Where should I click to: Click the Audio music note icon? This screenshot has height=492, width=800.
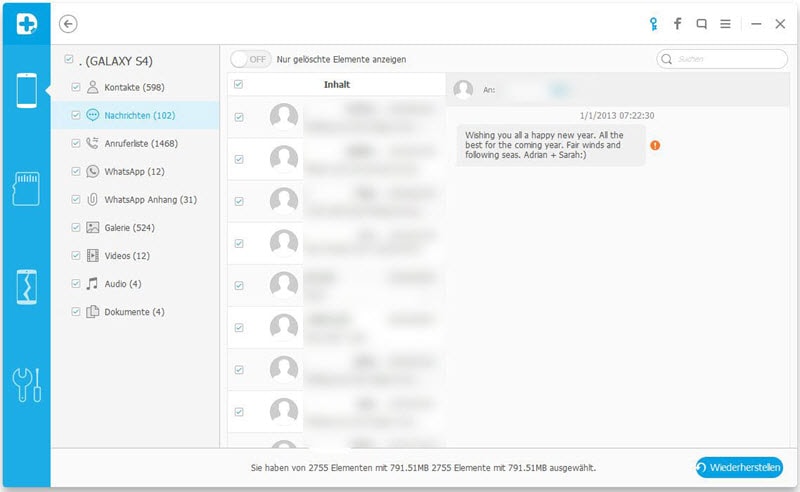pyautogui.click(x=92, y=283)
